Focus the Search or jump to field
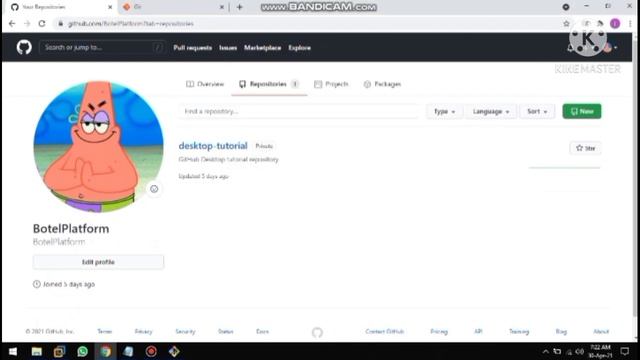The width and height of the screenshot is (640, 360). pyautogui.click(x=102, y=47)
